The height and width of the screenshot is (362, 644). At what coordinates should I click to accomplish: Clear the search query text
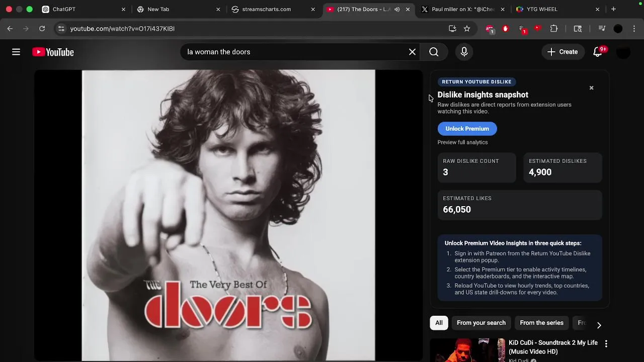pyautogui.click(x=412, y=52)
